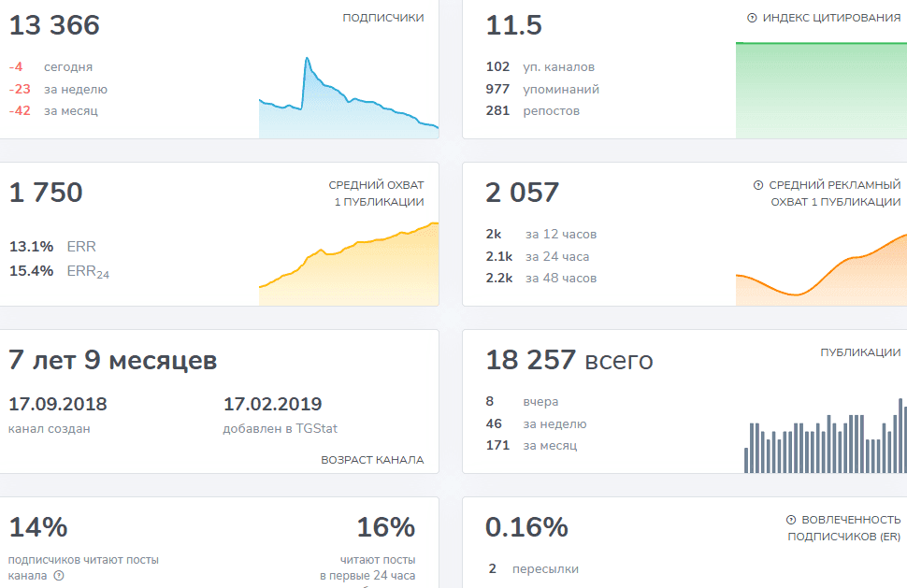Screen dimensions: 907x588
Task: Click the info icon beside СРЕДНИЙ РЕКЛАМНЫЙ ОХВАТ
Action: click(758, 185)
